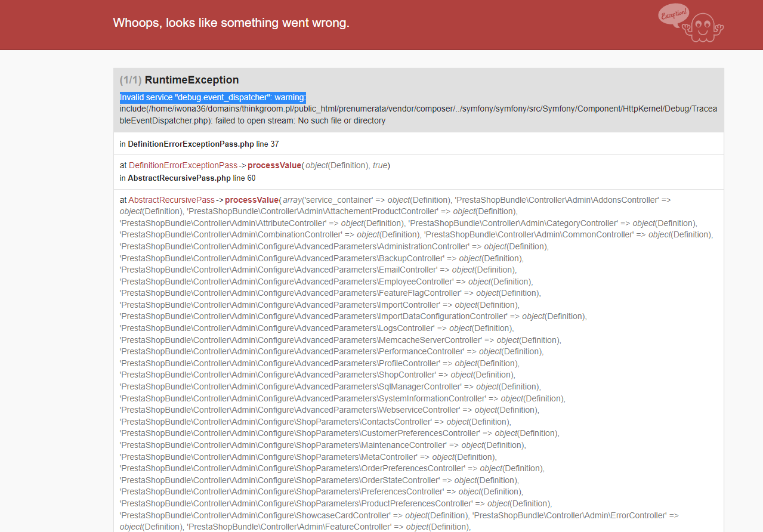
Task: Click the include path line containing thinkgroom.pl
Action: (x=418, y=109)
